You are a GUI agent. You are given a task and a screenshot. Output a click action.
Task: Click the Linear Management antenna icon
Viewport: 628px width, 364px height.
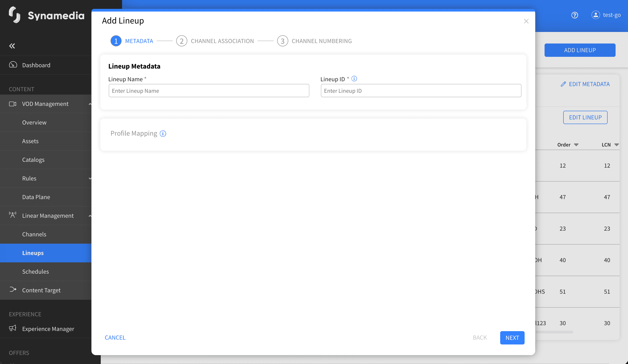tap(13, 215)
